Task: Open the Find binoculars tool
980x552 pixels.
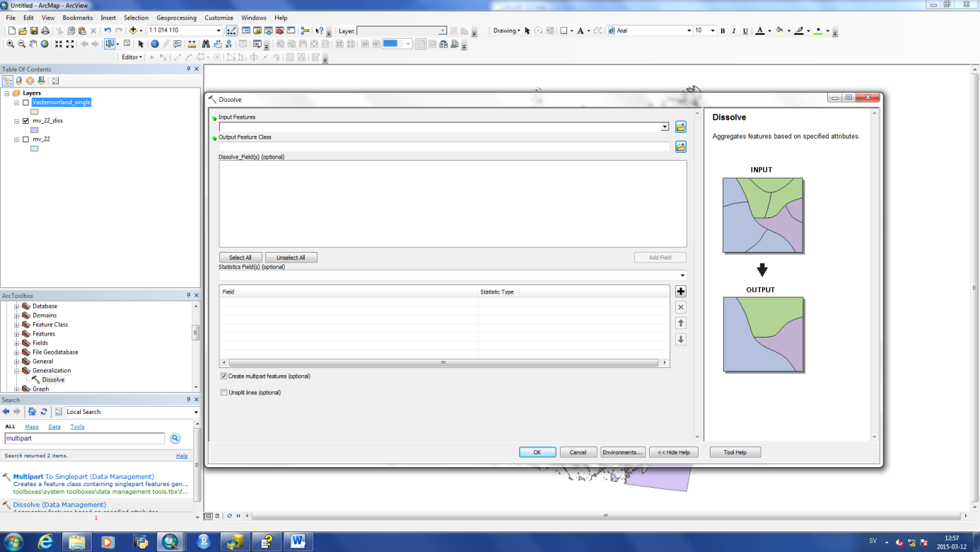Action: pos(205,44)
